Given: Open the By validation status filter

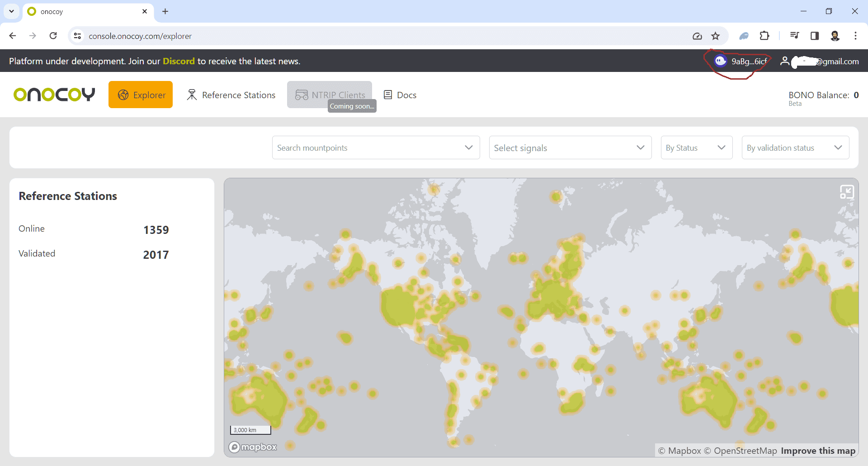Looking at the screenshot, I should tap(795, 147).
